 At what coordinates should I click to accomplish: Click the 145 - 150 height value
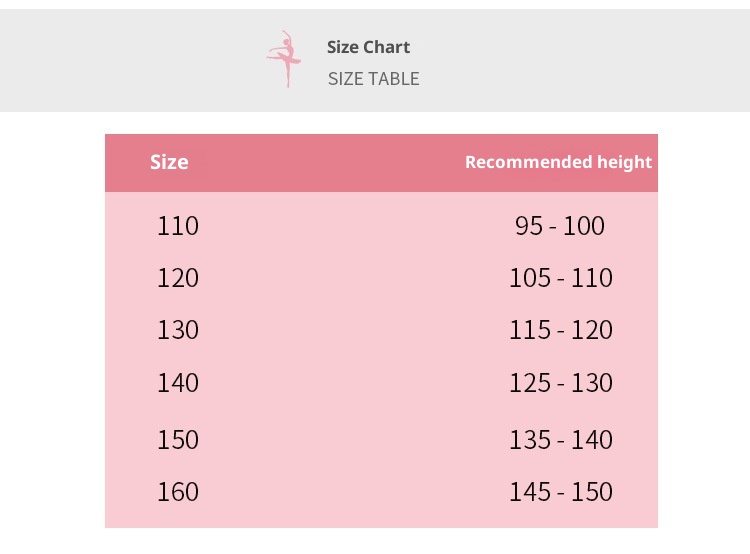(x=560, y=492)
